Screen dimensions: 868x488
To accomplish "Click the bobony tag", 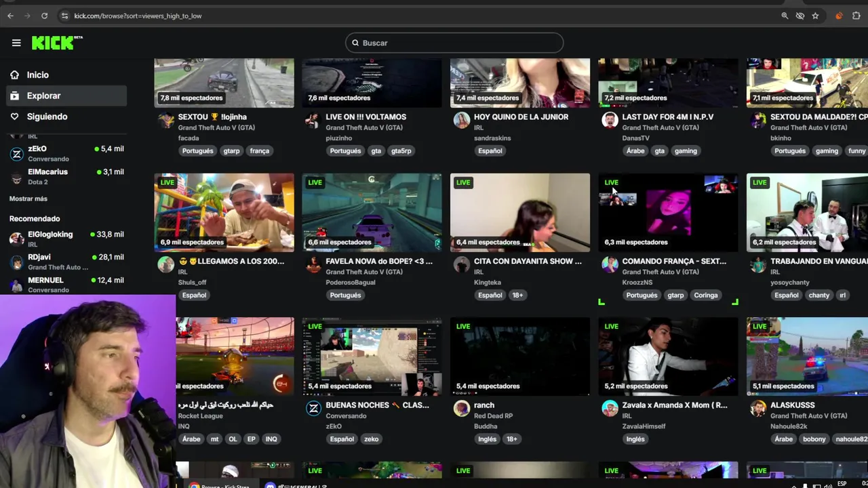I will click(814, 439).
